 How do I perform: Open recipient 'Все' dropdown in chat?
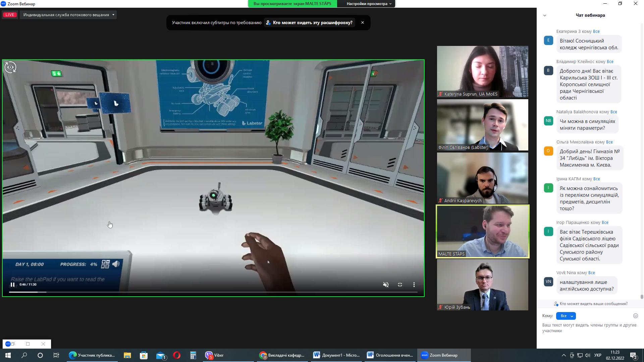(566, 316)
